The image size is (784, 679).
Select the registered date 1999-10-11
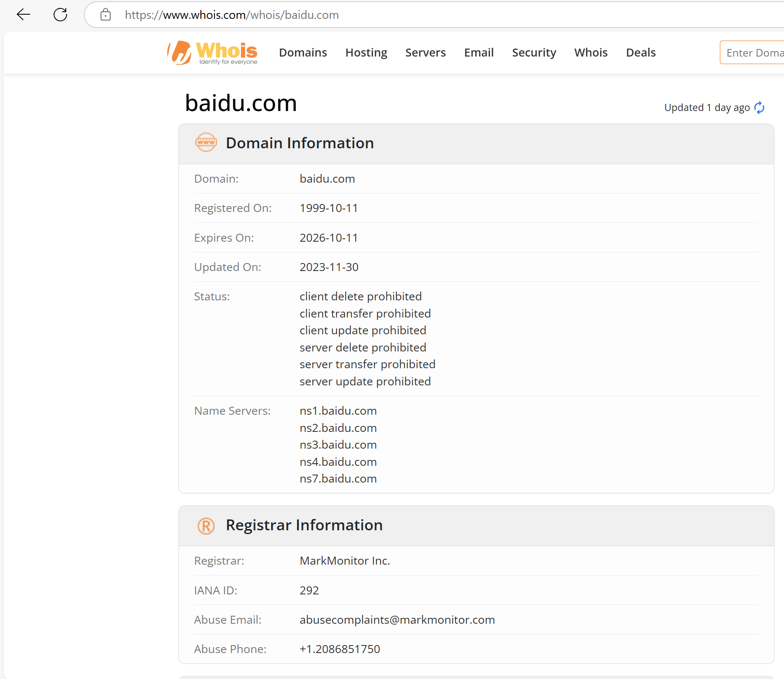pos(329,208)
